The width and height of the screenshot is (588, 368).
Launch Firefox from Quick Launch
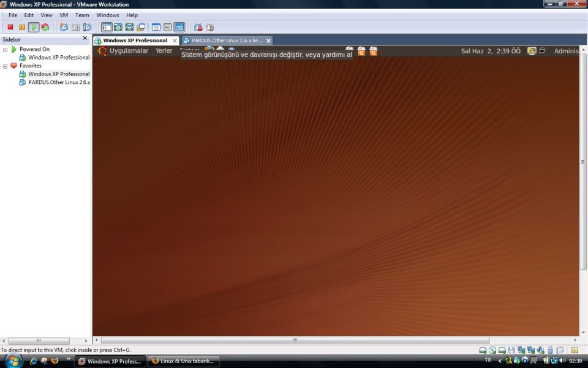55,361
